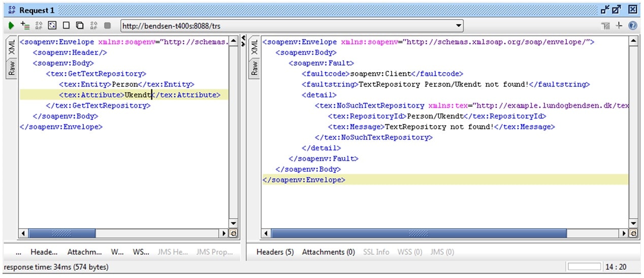Image resolution: width=644 pixels, height=278 pixels.
Task: Click the plus orientation icon in the toolbar
Action: point(619,25)
